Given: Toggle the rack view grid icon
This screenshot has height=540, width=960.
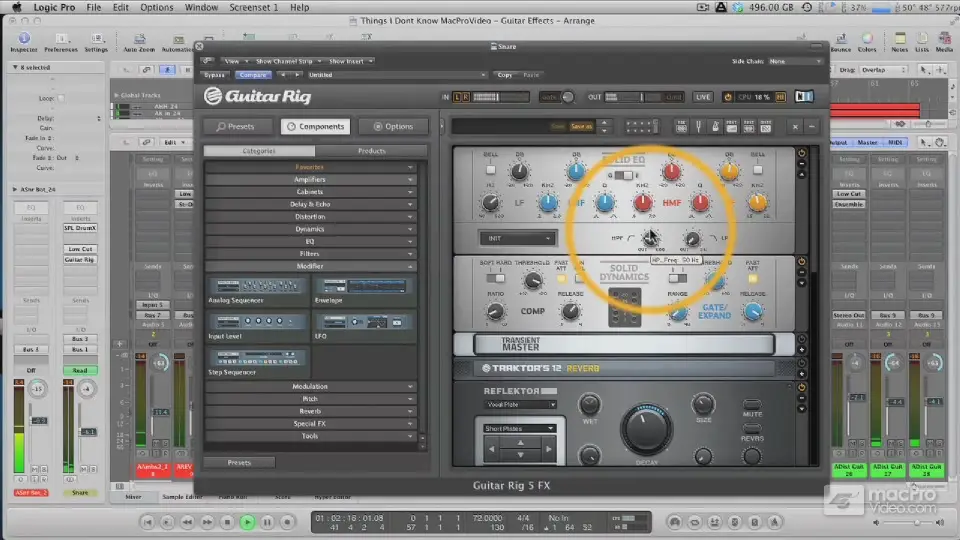Looking at the screenshot, I should coord(641,127).
